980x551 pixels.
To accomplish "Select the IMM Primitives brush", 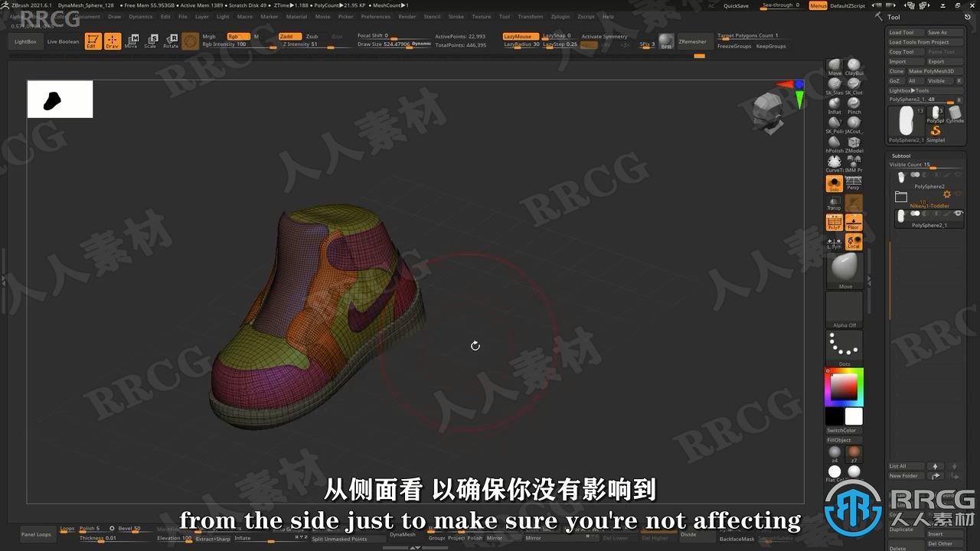I will point(854,164).
